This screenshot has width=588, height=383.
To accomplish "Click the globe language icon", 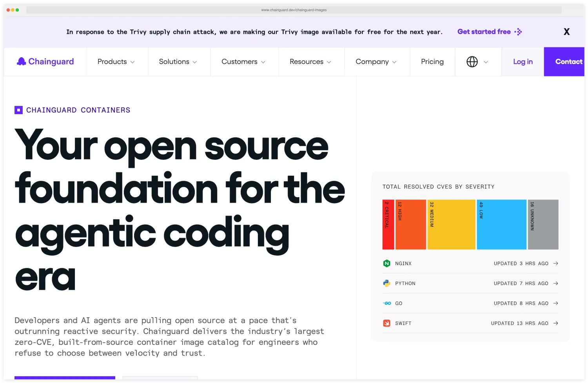I will [x=472, y=62].
